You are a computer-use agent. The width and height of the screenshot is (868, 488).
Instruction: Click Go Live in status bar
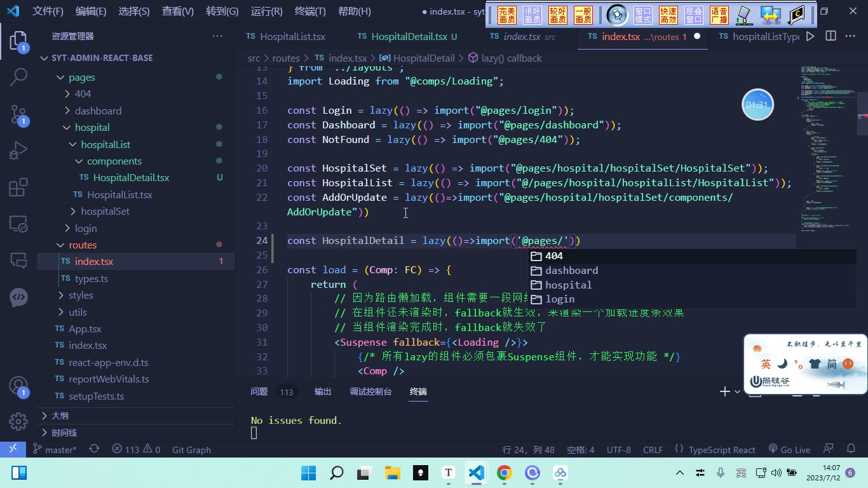(x=789, y=449)
